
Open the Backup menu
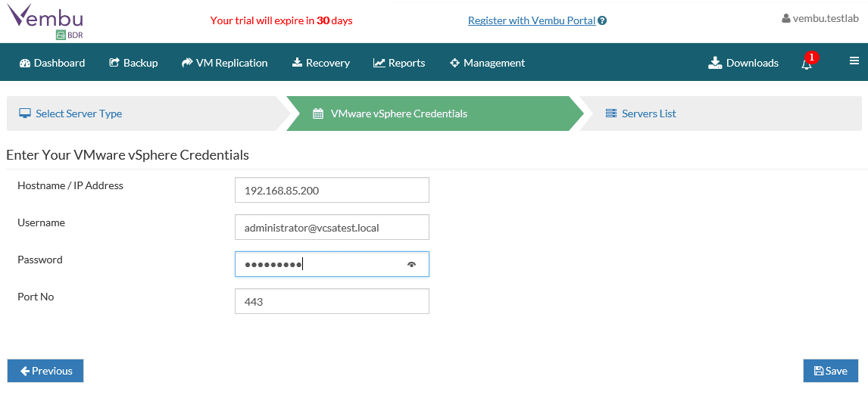pyautogui.click(x=133, y=63)
